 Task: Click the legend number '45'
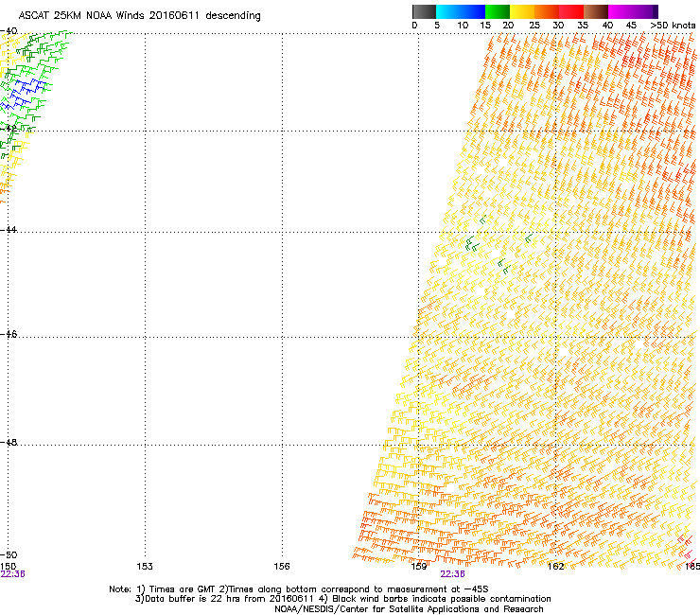(x=631, y=26)
